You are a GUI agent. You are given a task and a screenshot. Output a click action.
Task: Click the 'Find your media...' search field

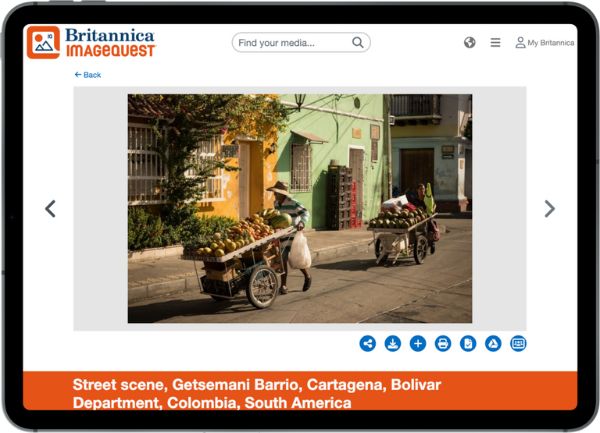tap(292, 43)
